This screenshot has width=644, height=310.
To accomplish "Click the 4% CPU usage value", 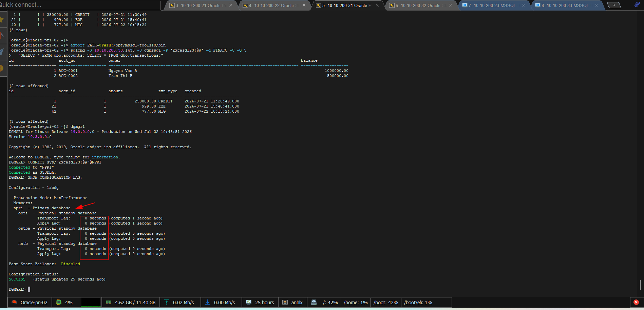I will [x=69, y=303].
